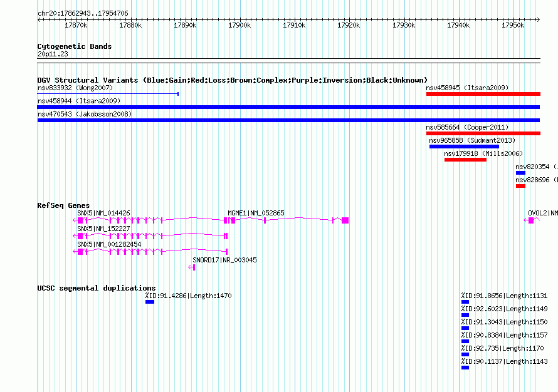Click the nsv585664 (Cooper2011) label

pyautogui.click(x=467, y=127)
